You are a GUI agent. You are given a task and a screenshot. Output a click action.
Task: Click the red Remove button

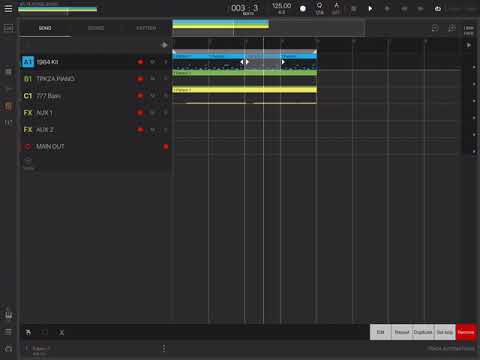click(x=466, y=332)
